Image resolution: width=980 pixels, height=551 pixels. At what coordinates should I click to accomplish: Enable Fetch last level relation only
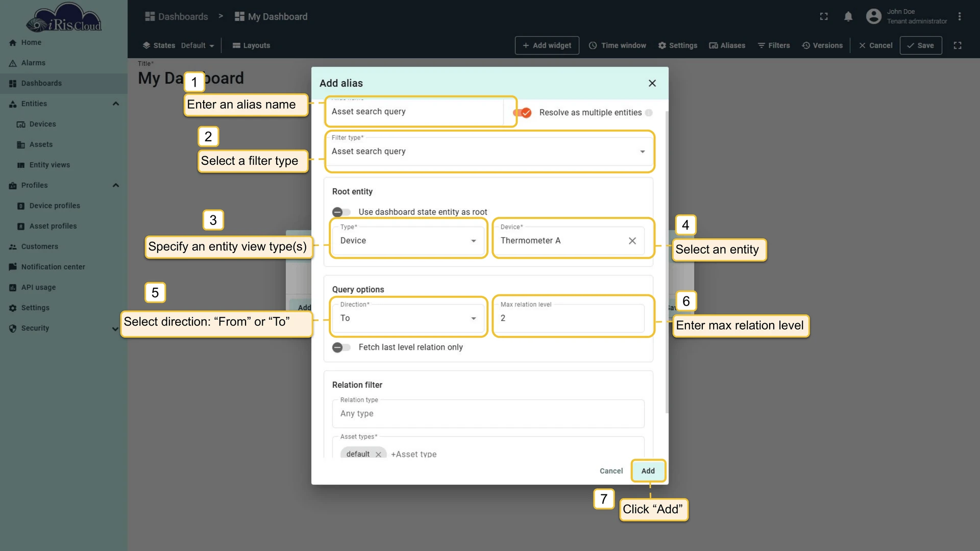(x=341, y=347)
